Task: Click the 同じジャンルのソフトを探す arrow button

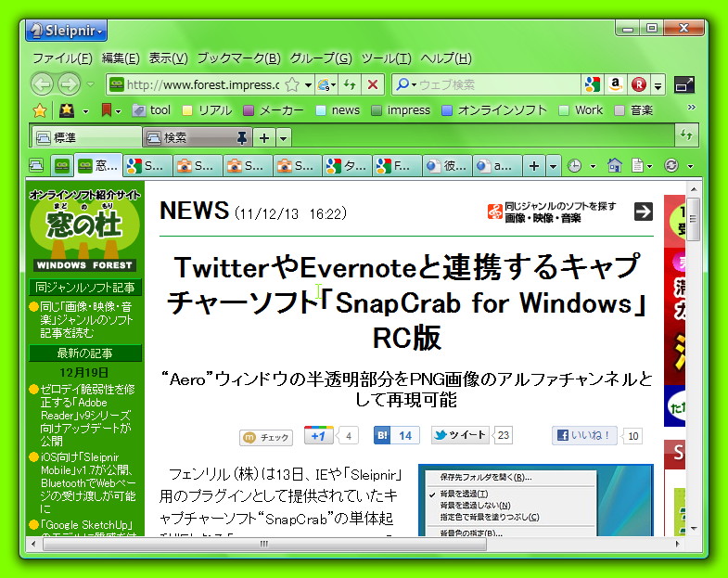Action: [643, 212]
